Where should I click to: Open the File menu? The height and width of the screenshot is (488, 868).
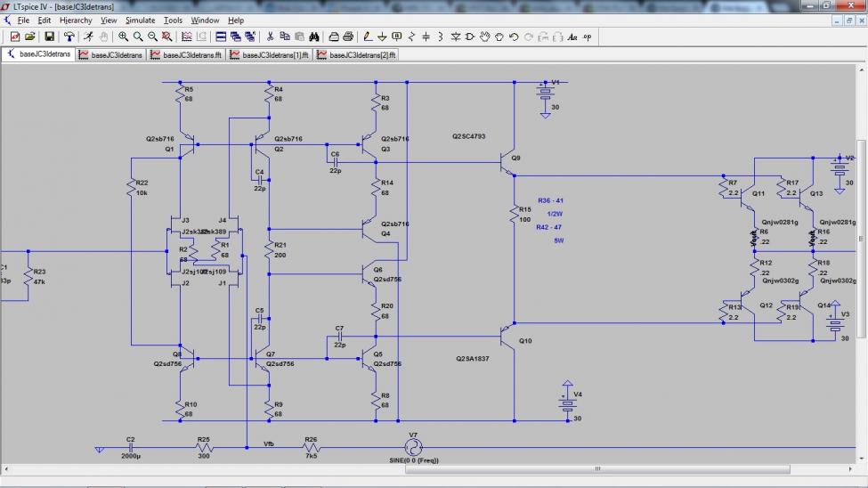point(23,20)
